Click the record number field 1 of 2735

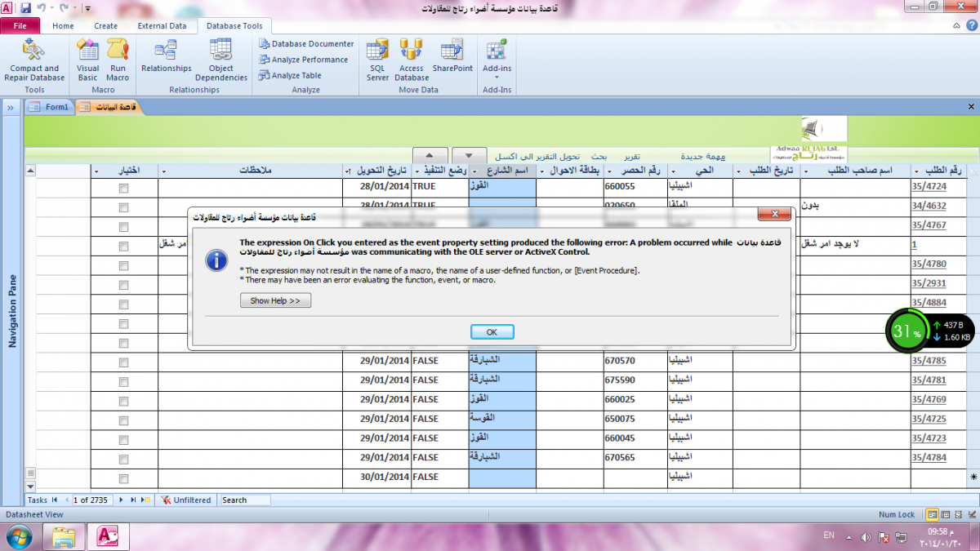pyautogui.click(x=93, y=500)
